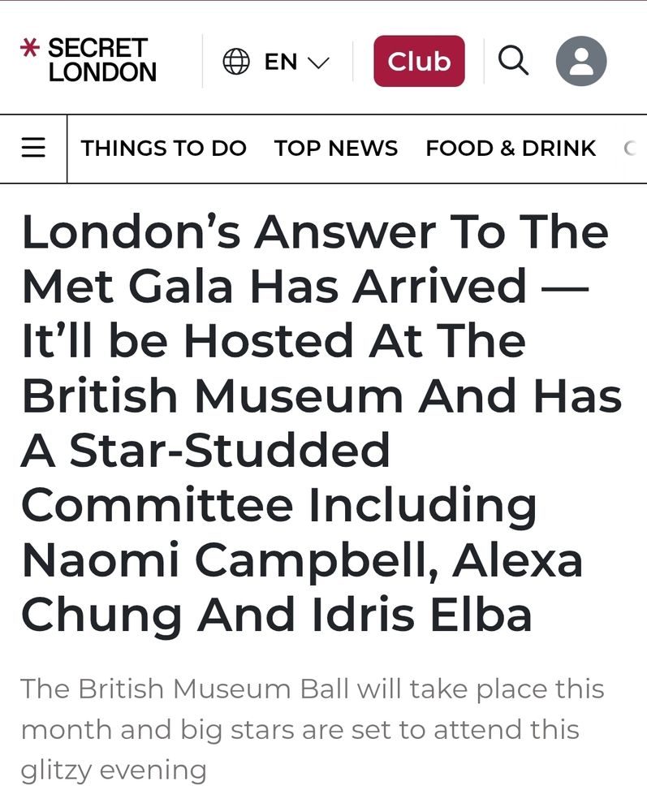Open the hamburger navigation menu

(x=33, y=148)
